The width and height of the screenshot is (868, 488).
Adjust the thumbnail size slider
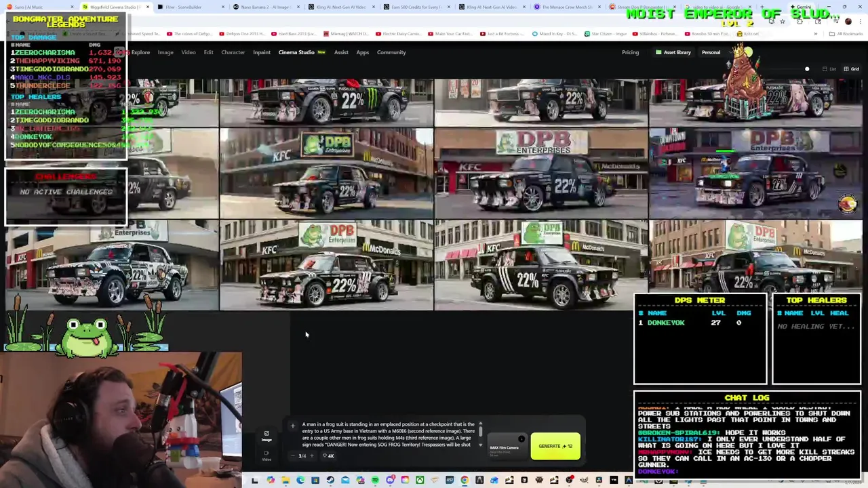pos(807,68)
